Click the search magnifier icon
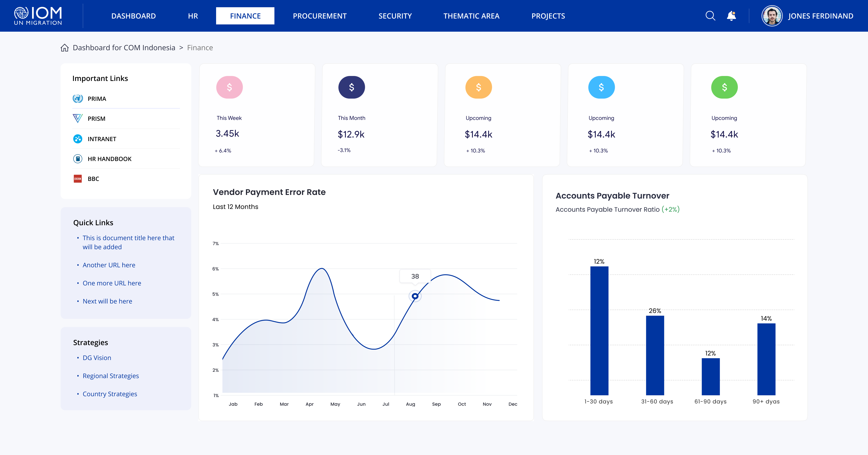This screenshot has width=868, height=455. pyautogui.click(x=710, y=16)
